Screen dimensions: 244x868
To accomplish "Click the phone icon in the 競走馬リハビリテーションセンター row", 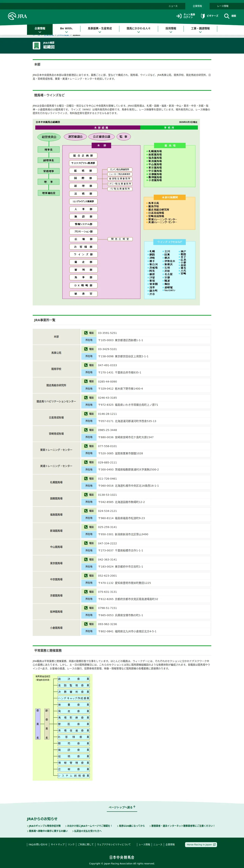I will click(x=86, y=398).
